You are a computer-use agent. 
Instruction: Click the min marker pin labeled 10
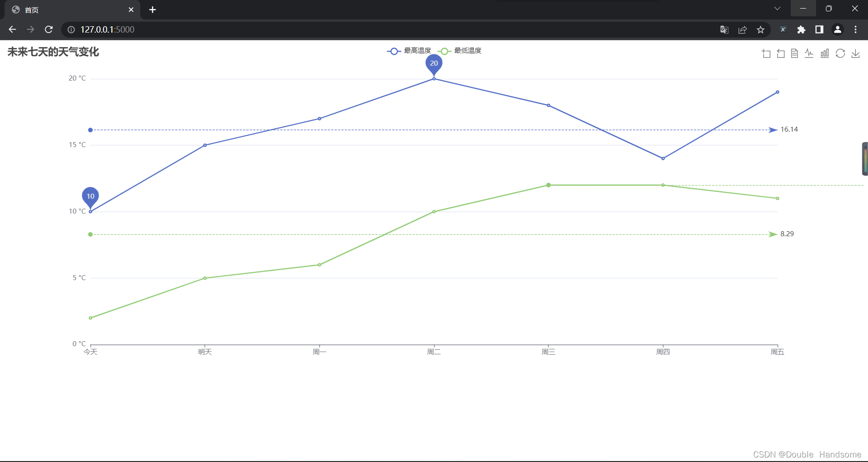pos(90,197)
